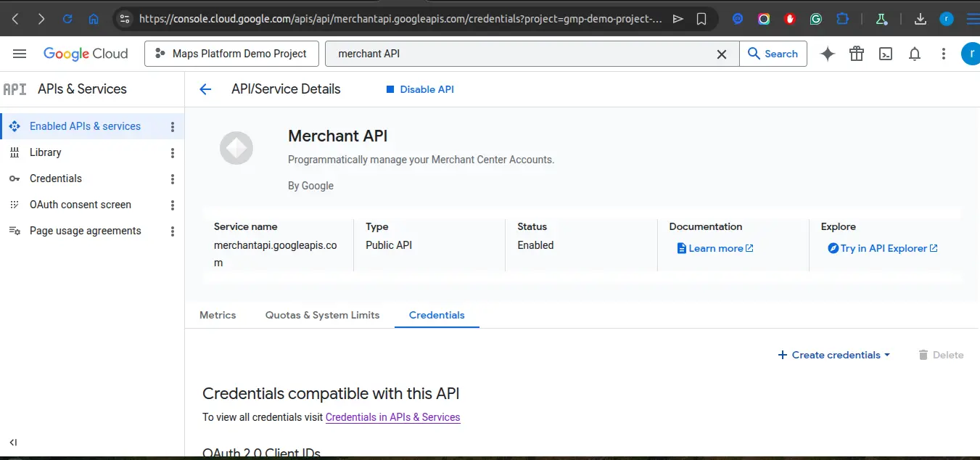This screenshot has width=980, height=460.
Task: Open notifications bell
Action: click(x=915, y=54)
